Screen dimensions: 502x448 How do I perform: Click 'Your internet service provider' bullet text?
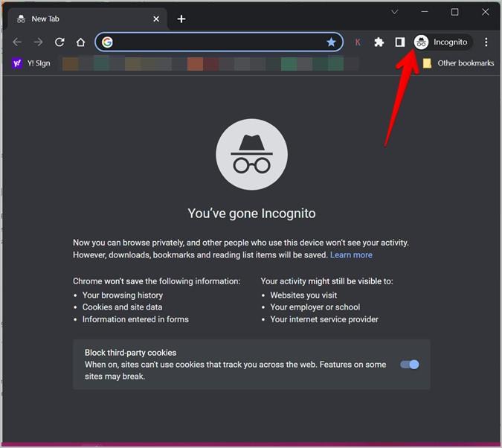point(324,319)
